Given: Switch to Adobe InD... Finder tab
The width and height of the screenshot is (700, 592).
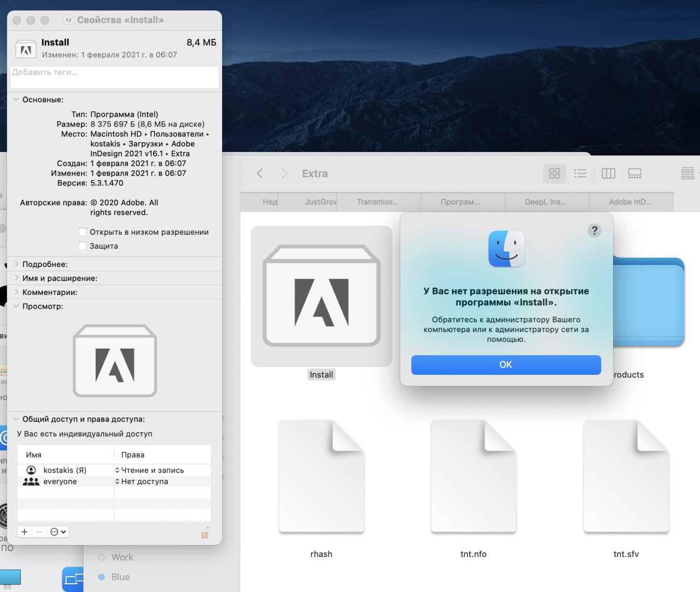Looking at the screenshot, I should (631, 202).
